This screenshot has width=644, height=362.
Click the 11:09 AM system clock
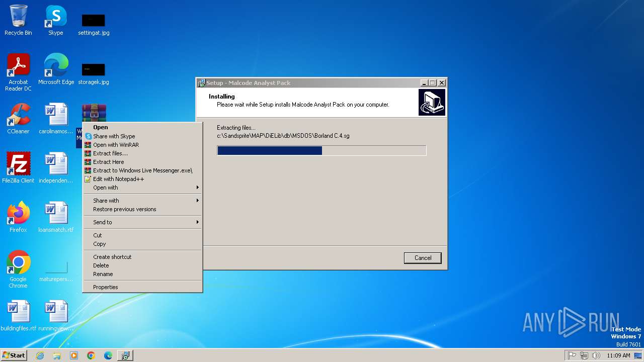tap(618, 355)
